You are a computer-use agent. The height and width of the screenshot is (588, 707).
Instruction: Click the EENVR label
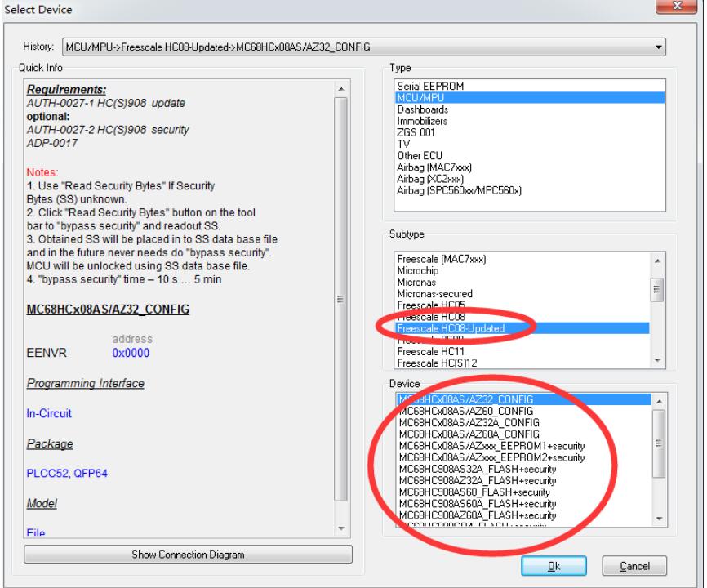47,353
